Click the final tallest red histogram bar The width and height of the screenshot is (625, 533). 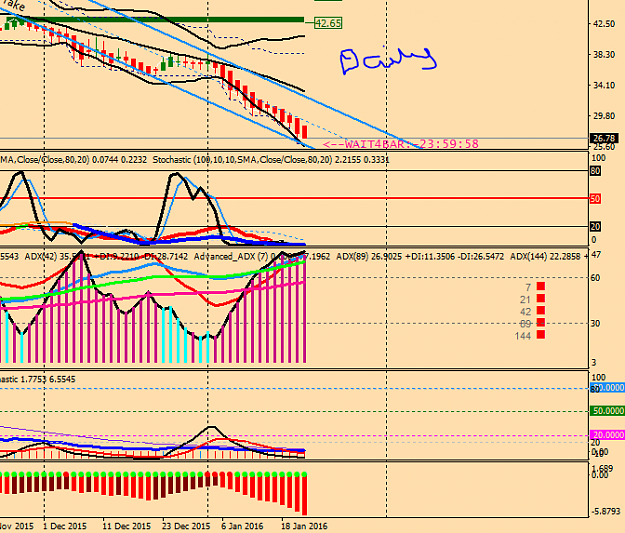pos(305,495)
